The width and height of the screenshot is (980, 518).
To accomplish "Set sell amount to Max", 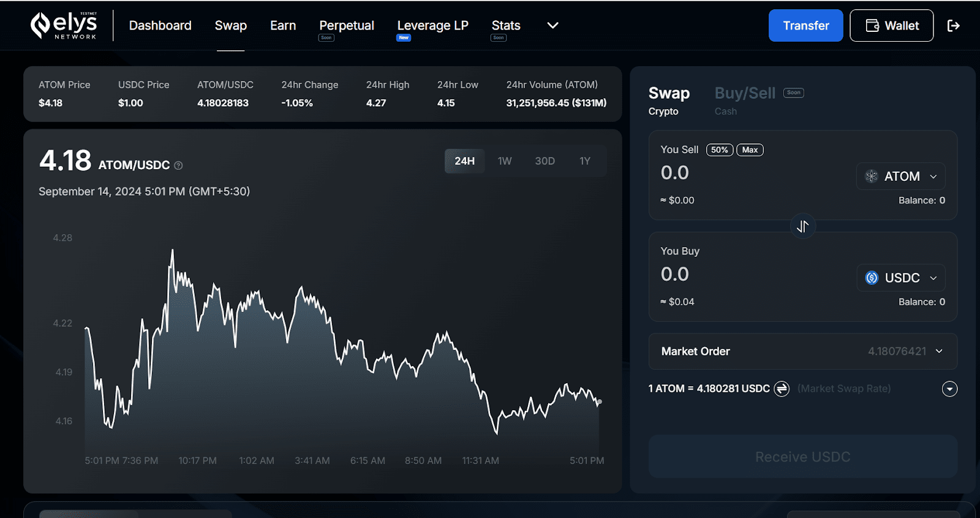I will (750, 150).
